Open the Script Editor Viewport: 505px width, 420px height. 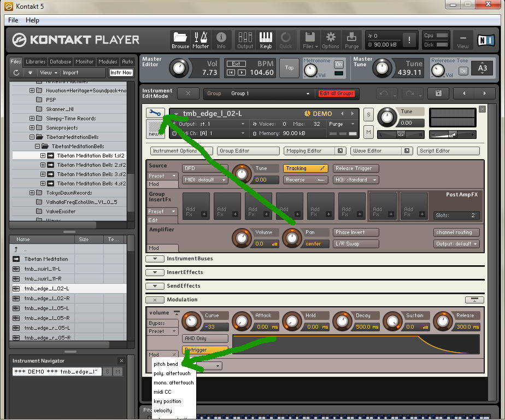[448, 150]
